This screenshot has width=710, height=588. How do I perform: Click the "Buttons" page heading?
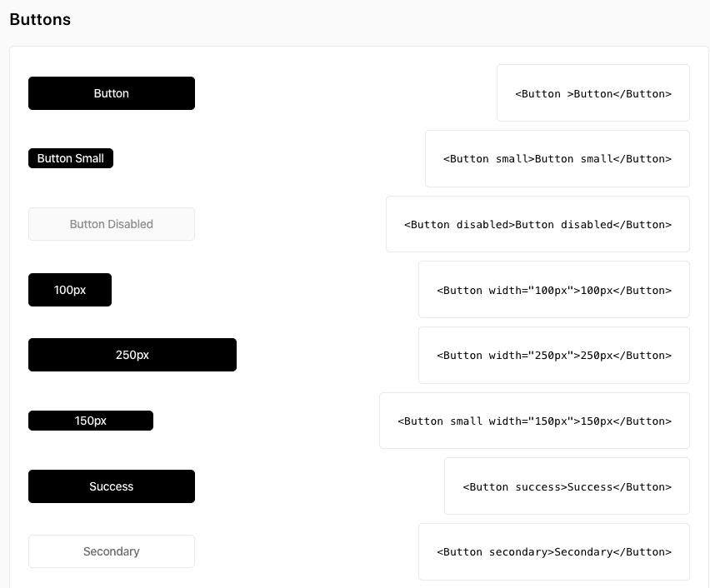click(x=40, y=20)
